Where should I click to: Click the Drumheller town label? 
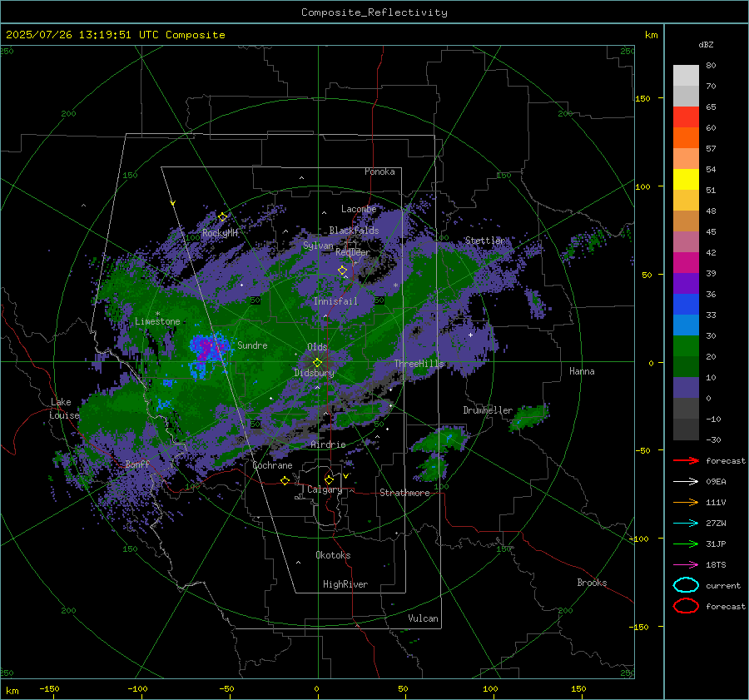pos(488,410)
